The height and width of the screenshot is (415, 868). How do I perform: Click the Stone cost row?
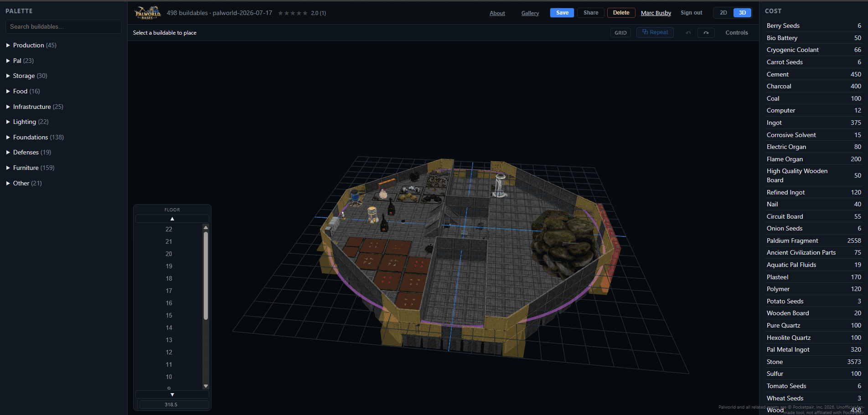click(814, 362)
